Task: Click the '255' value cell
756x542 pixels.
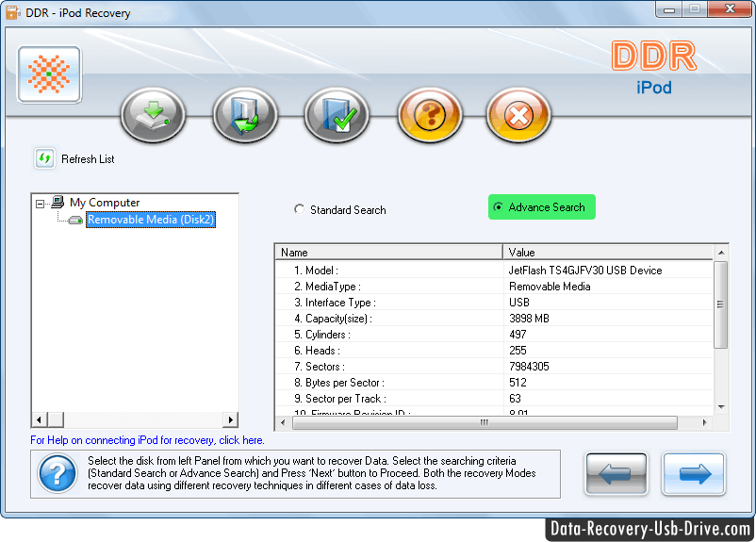Action: 518,350
